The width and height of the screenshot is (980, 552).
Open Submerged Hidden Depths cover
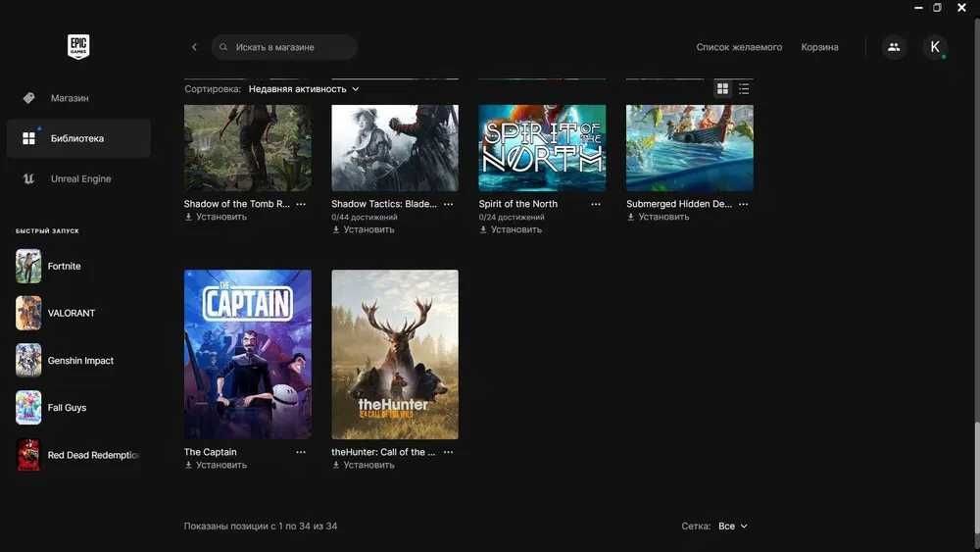click(x=689, y=147)
